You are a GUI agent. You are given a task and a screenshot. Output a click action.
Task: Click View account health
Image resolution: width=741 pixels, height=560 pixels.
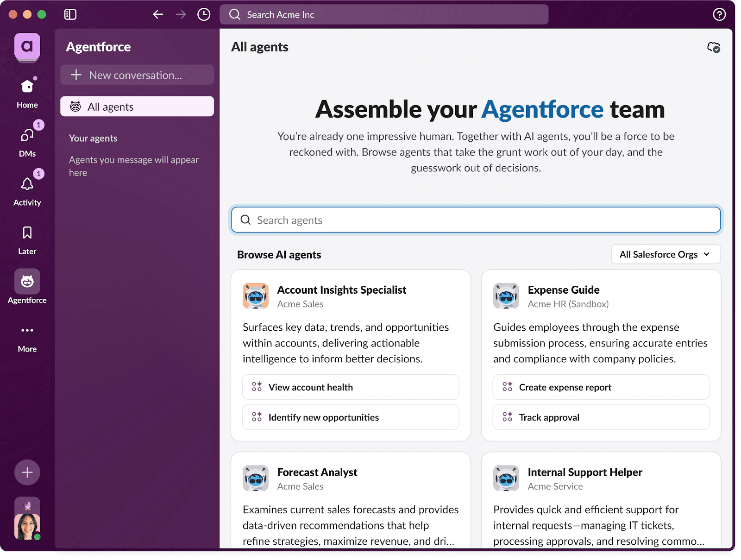click(x=350, y=387)
